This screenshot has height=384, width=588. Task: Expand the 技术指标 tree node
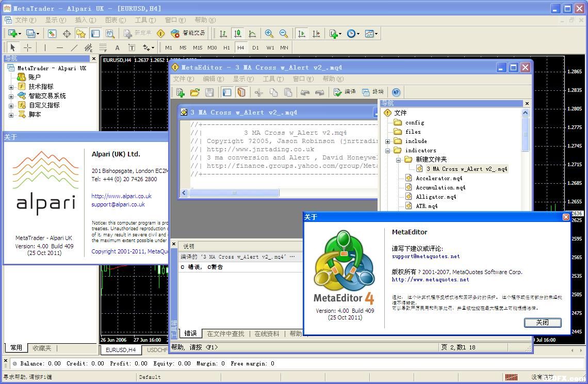coord(11,87)
